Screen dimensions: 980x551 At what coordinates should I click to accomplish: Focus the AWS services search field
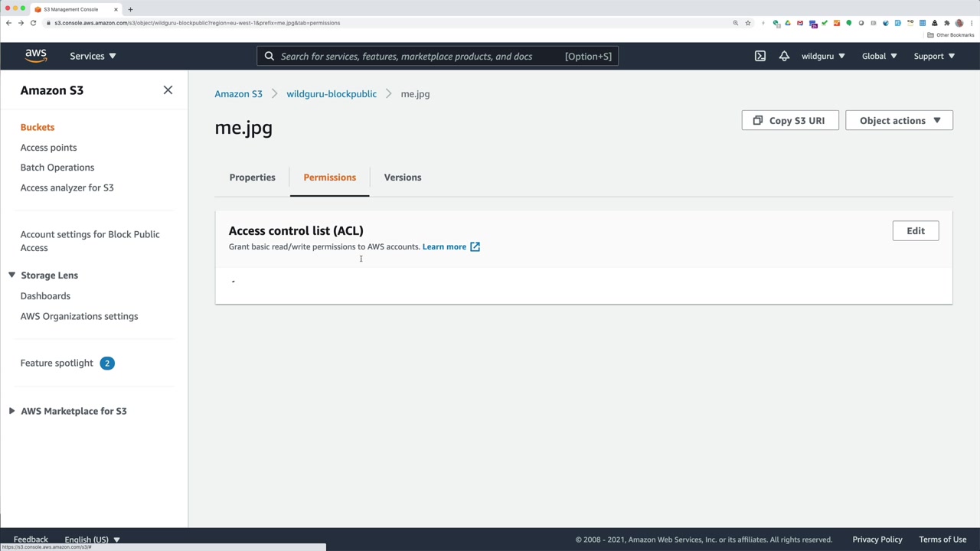(x=437, y=56)
